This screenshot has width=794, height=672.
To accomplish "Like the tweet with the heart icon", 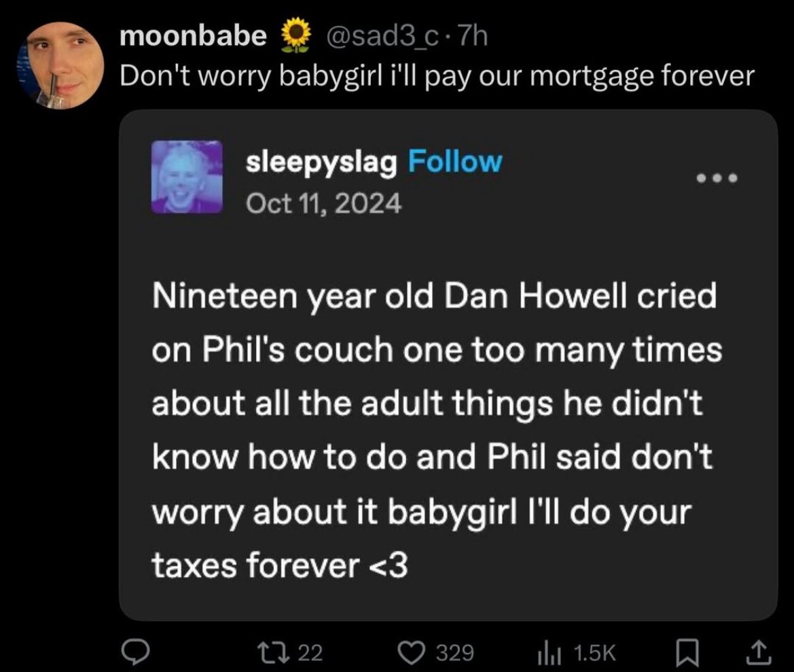I will point(412,653).
